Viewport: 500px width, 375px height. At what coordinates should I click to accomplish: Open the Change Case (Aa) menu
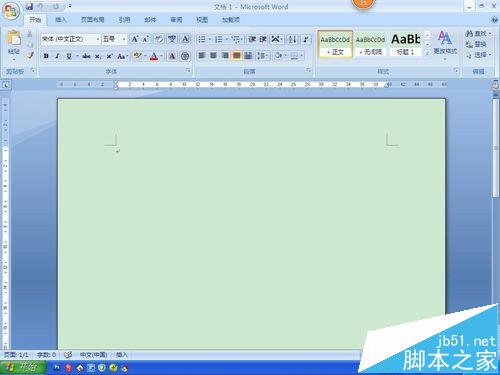click(x=122, y=56)
